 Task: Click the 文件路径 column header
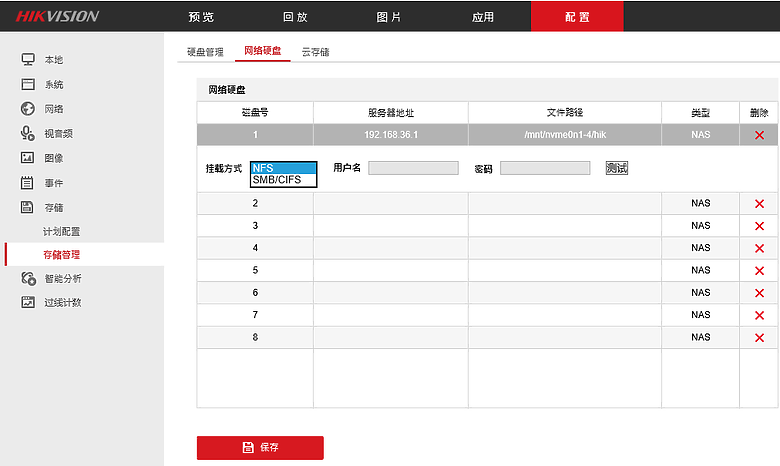click(565, 113)
